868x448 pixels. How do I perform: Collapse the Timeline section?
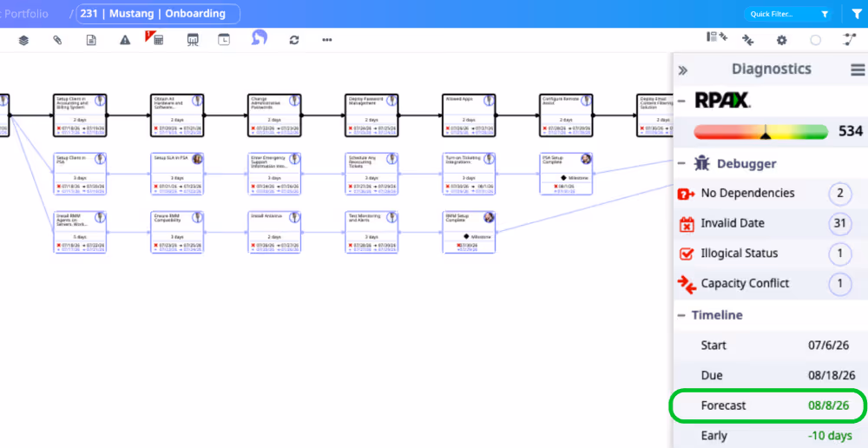[x=681, y=315]
